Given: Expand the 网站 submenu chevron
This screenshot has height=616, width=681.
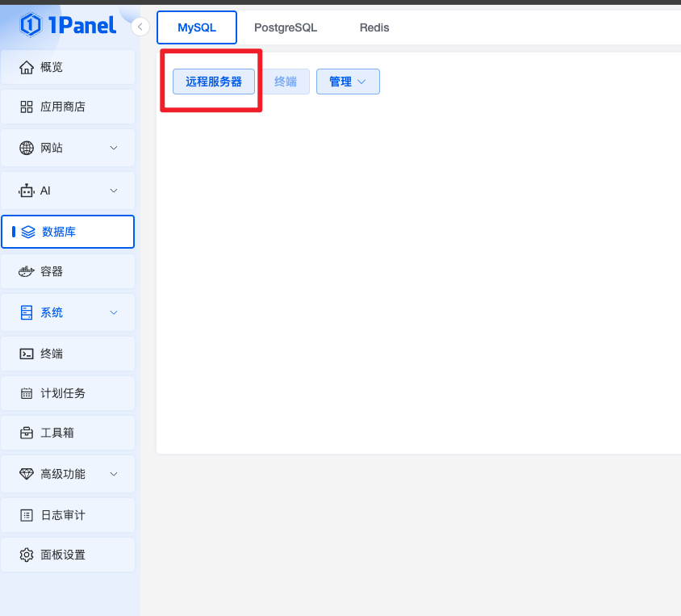Looking at the screenshot, I should 114,148.
